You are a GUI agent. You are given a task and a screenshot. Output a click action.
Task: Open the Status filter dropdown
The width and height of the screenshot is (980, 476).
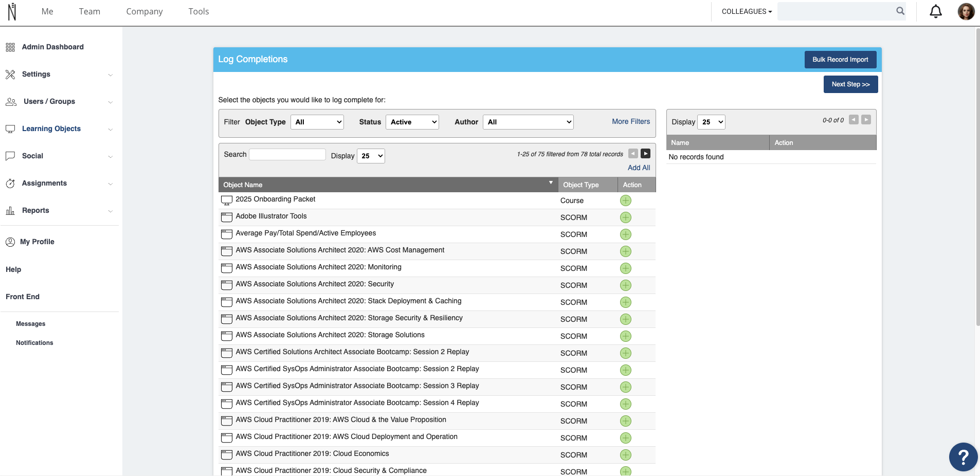coord(412,122)
